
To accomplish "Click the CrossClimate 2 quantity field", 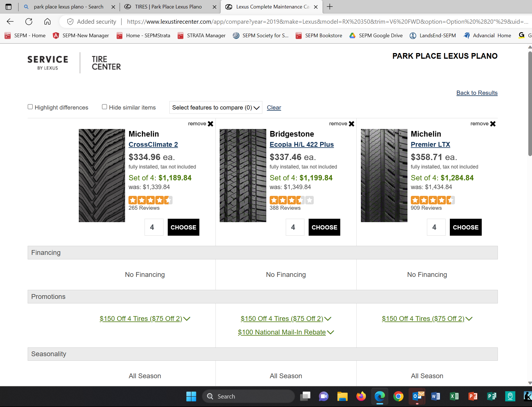I will point(154,227).
